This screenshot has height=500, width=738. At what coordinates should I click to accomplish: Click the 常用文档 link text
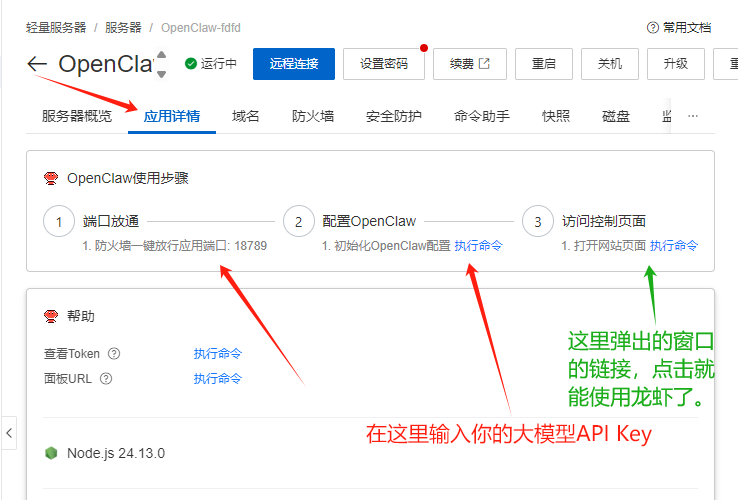(x=687, y=28)
